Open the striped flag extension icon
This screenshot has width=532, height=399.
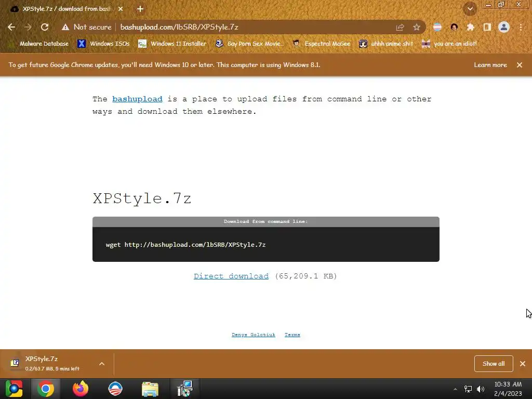pos(437,27)
